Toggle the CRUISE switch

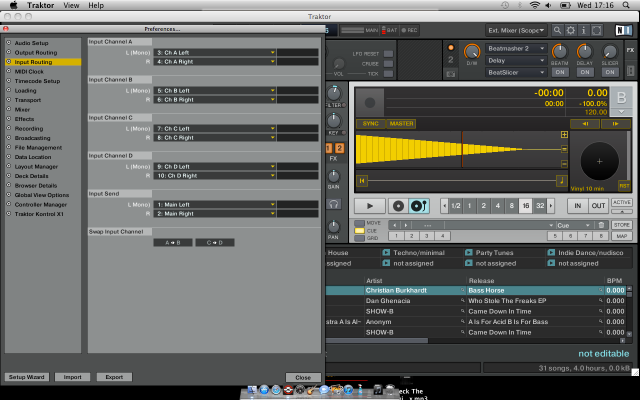pos(388,64)
